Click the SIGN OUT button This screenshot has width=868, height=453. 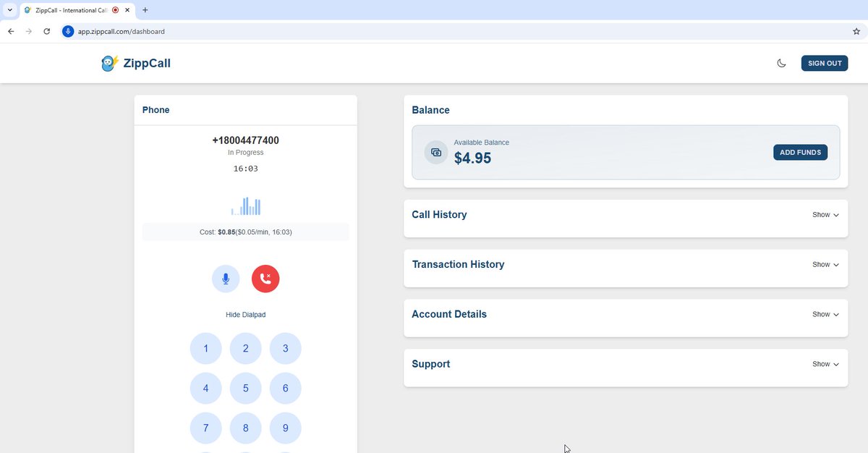[825, 63]
